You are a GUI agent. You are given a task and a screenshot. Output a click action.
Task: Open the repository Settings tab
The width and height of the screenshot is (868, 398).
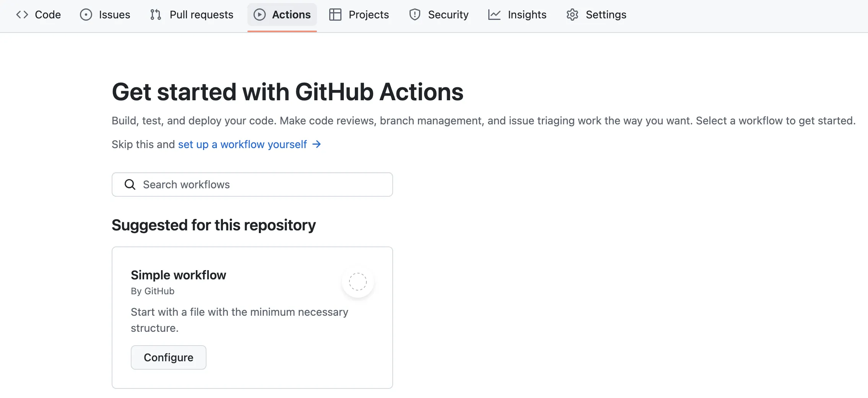point(606,15)
